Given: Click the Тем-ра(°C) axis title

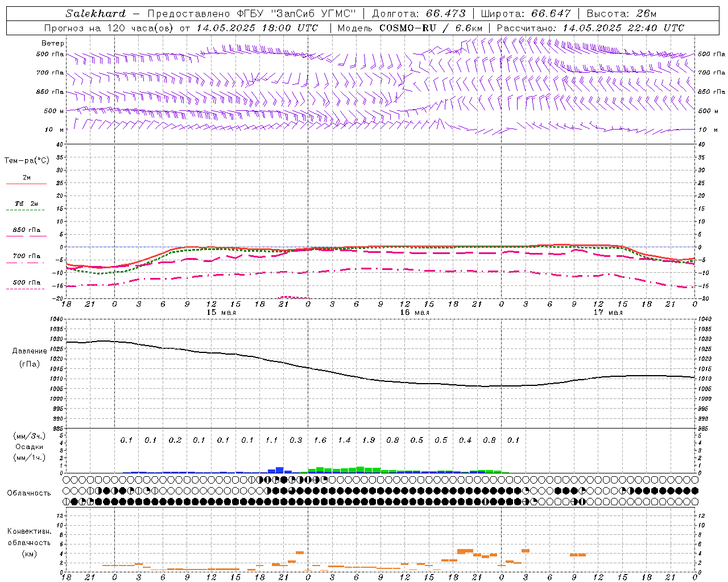Looking at the screenshot, I should pyautogui.click(x=27, y=161).
